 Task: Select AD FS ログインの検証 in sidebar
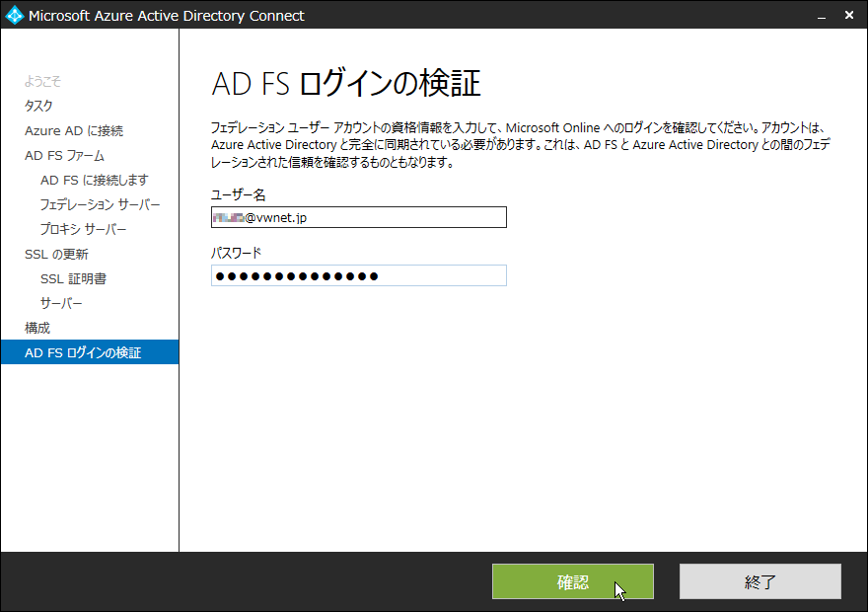point(90,352)
